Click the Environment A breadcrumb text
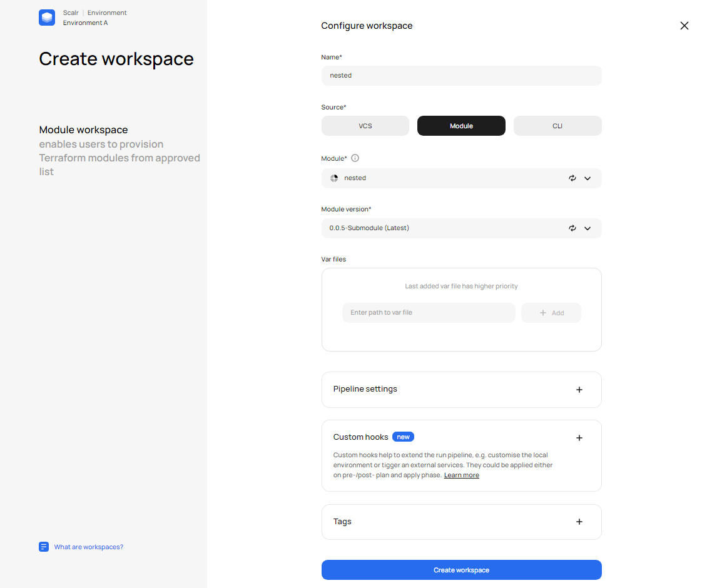 [x=85, y=23]
